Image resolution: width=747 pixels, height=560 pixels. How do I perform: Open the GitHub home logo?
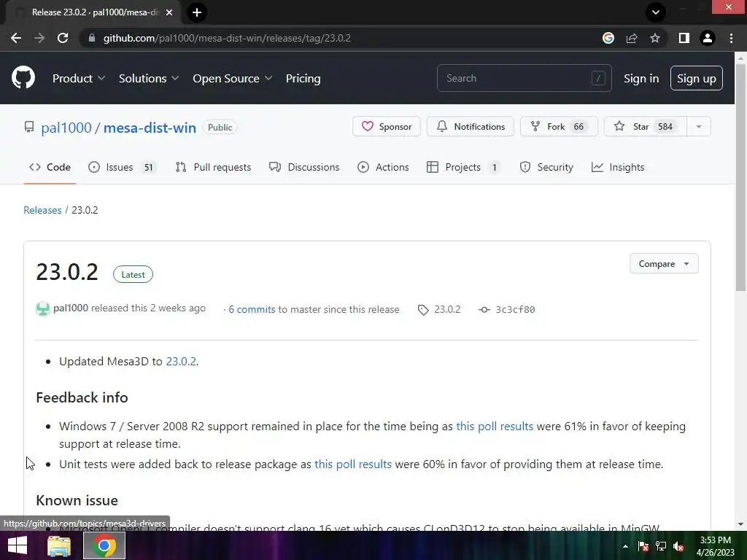[x=23, y=77]
